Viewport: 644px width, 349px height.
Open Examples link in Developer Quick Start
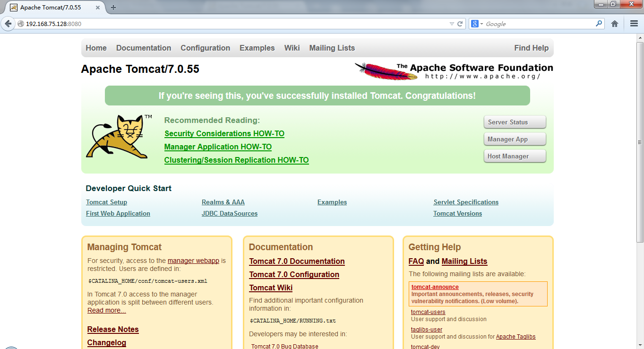click(x=332, y=202)
